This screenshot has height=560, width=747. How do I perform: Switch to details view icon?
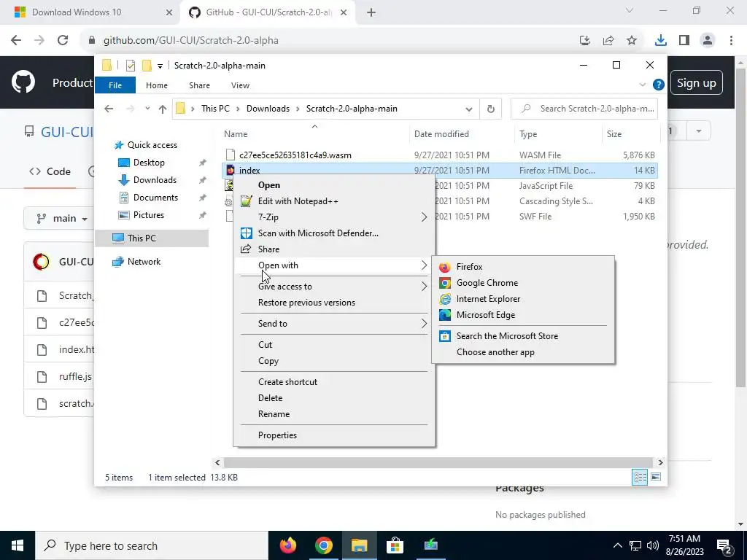pyautogui.click(x=640, y=477)
